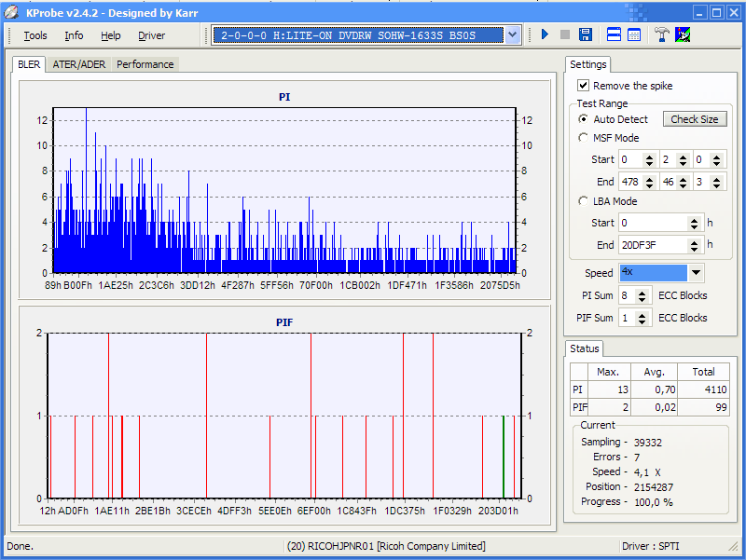Click the PIF Total cell showing 99
Viewport: 746px width, 560px height.
703,407
